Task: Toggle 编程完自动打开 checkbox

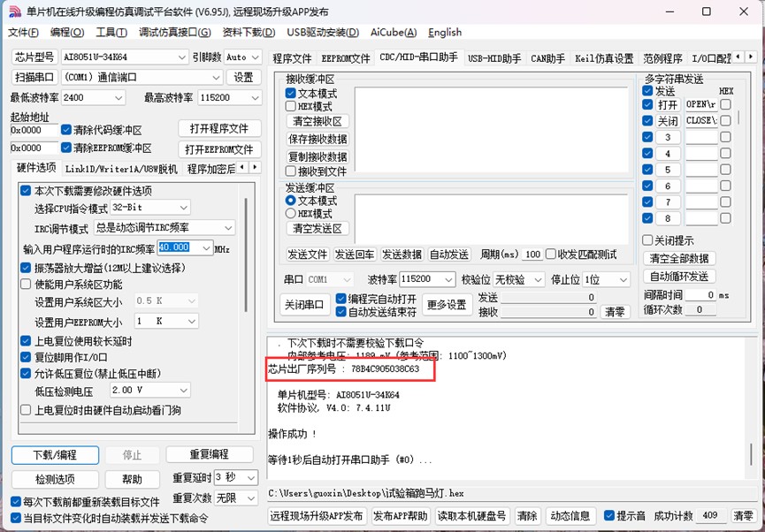Action: (x=341, y=299)
